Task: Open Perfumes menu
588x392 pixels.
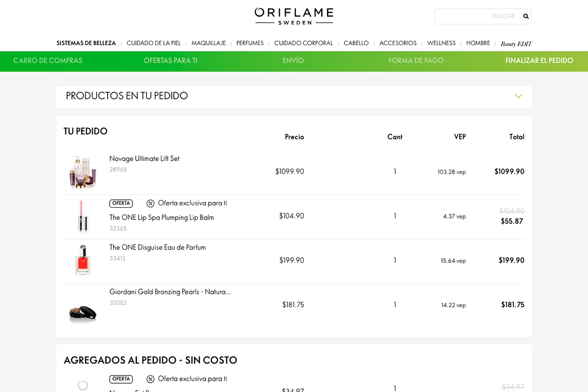Action: point(250,43)
